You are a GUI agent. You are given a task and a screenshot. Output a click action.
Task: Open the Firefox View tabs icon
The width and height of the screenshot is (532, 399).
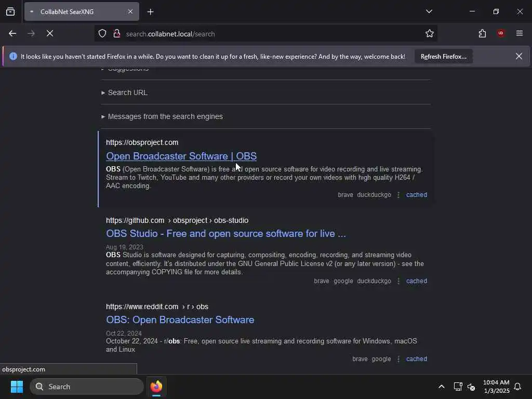[10, 11]
